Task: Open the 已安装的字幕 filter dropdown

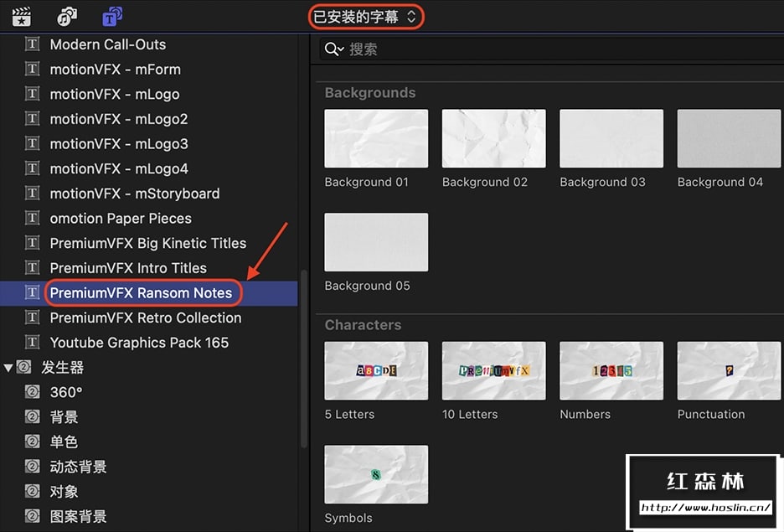Action: 365,17
